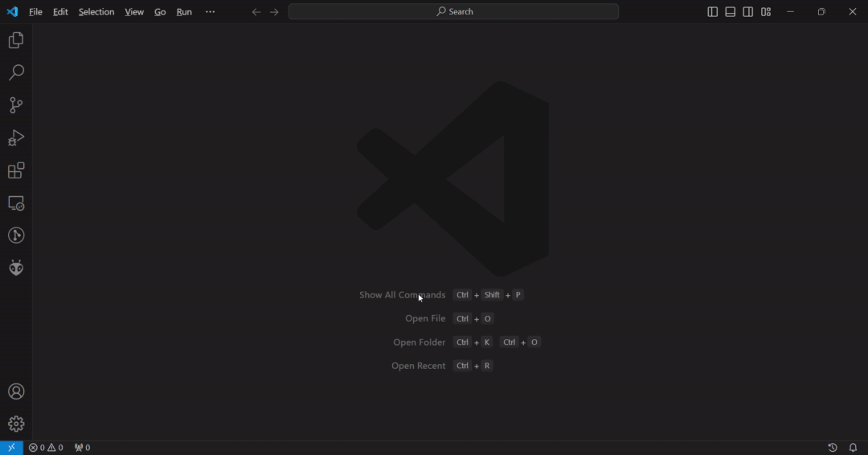868x455 pixels.
Task: Open the Extensions view
Action: coord(16,170)
